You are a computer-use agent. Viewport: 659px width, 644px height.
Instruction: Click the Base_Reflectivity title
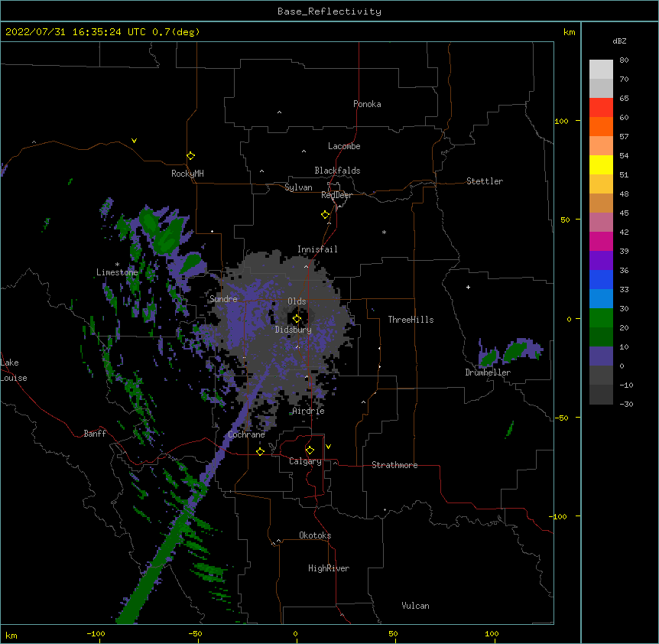click(329, 11)
